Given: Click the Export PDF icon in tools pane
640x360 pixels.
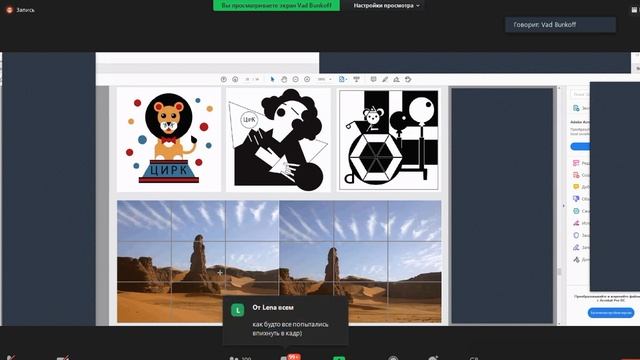Looking at the screenshot, I should [576, 108].
